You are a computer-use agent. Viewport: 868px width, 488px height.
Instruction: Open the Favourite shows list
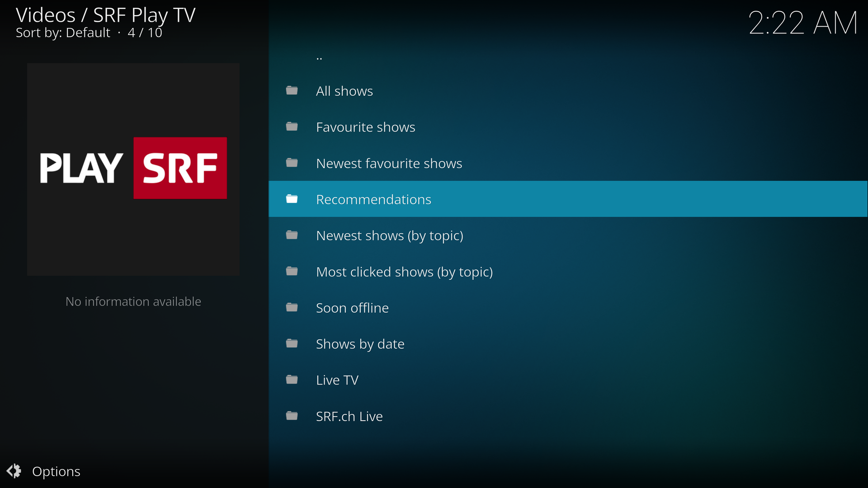point(365,127)
